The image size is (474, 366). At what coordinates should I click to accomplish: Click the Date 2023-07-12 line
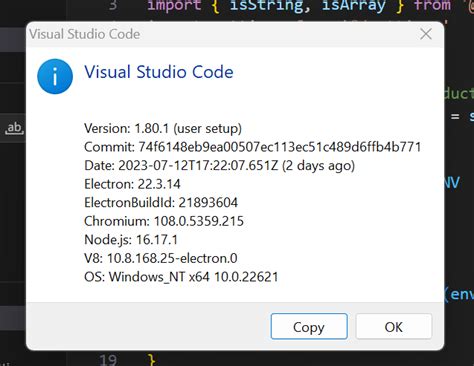coord(219,165)
